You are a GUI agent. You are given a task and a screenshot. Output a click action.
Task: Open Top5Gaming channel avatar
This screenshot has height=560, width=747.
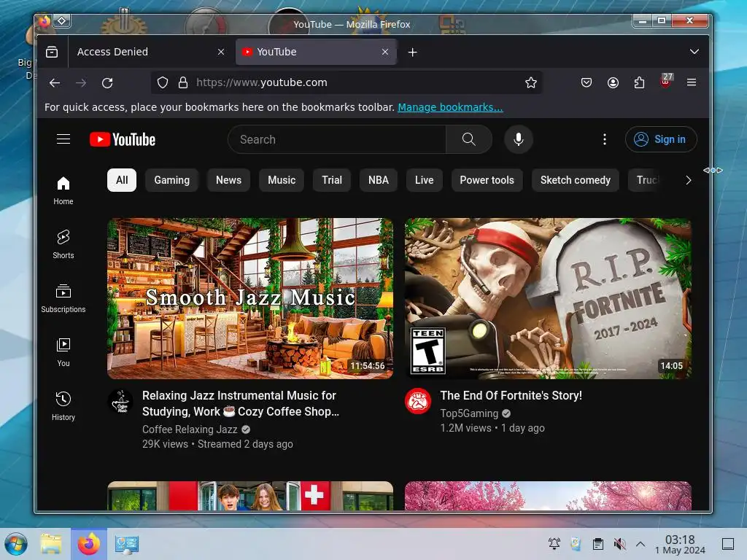point(418,402)
